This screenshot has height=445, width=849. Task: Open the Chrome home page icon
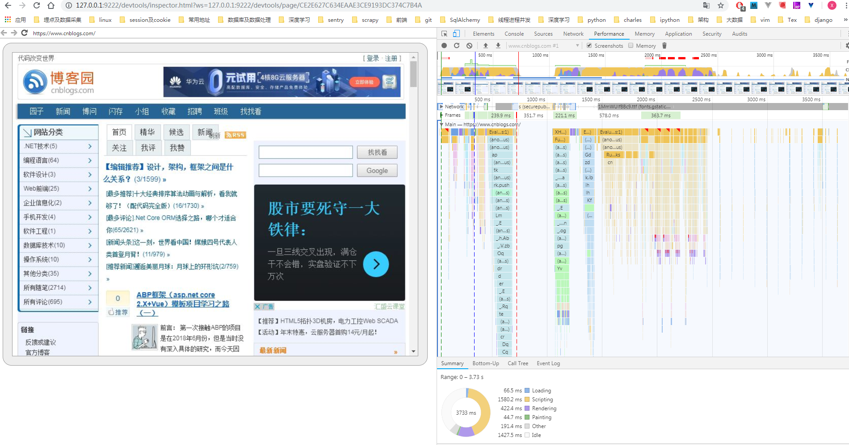(x=51, y=5)
